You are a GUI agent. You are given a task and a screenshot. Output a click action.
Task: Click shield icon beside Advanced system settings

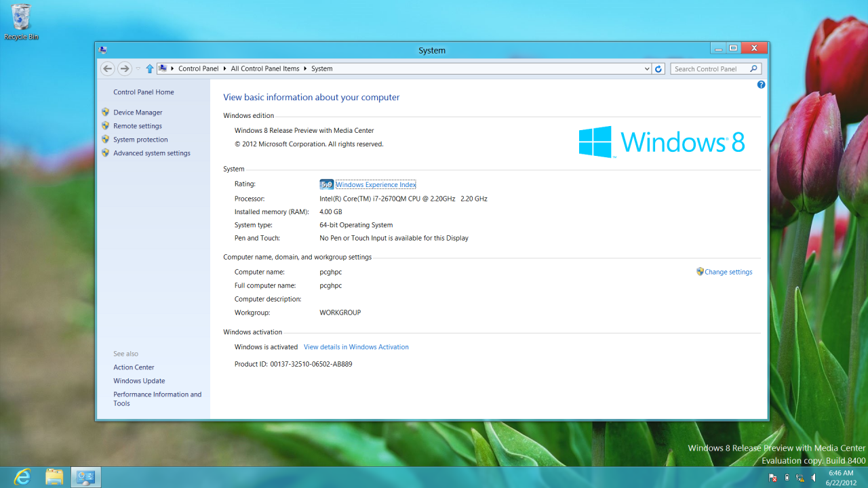pyautogui.click(x=105, y=152)
